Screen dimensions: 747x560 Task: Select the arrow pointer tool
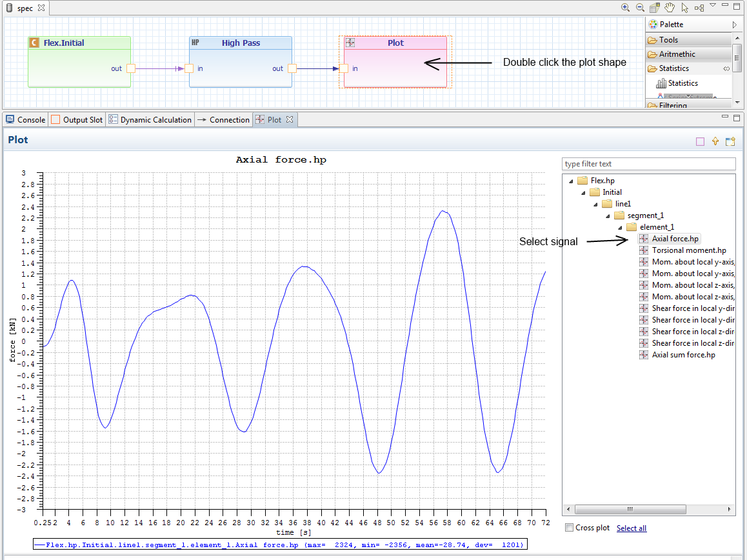(x=684, y=8)
